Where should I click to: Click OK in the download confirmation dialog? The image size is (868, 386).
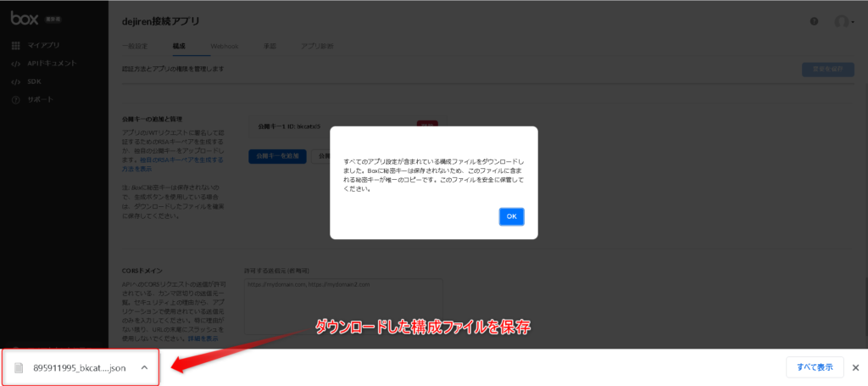click(511, 216)
